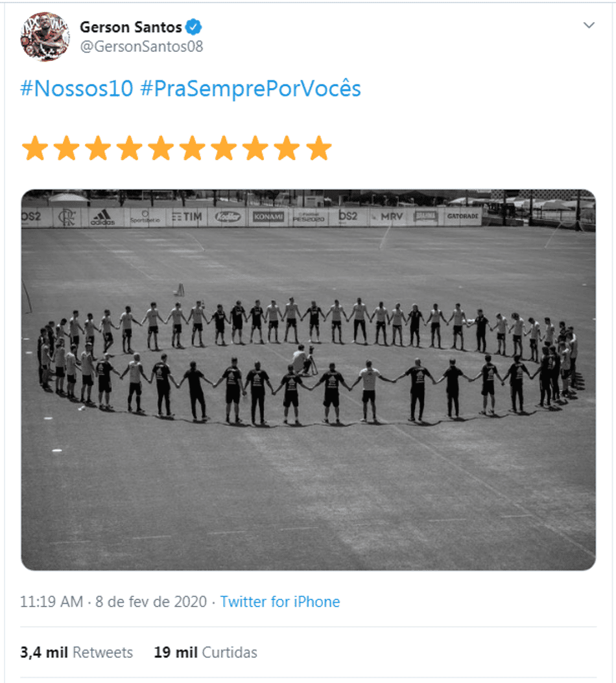Click the GATORADE sign on the banner
This screenshot has height=683, width=616.
tap(462, 216)
